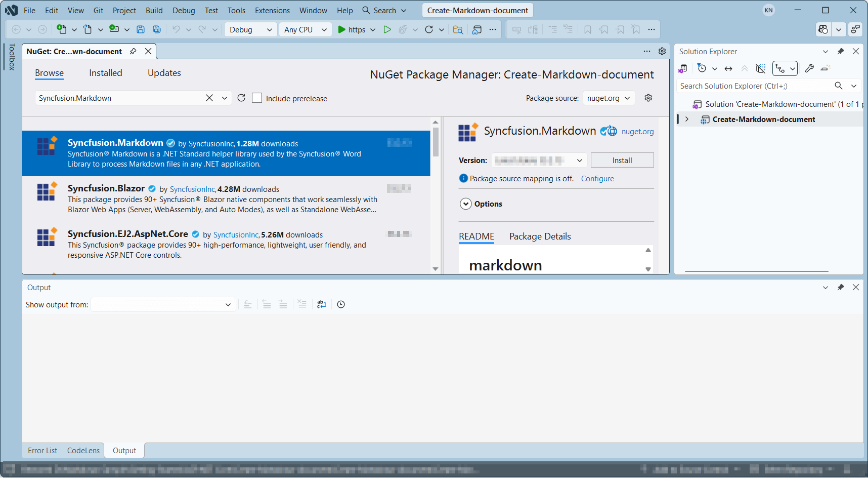Click the Undo toolbar icon

tap(176, 29)
